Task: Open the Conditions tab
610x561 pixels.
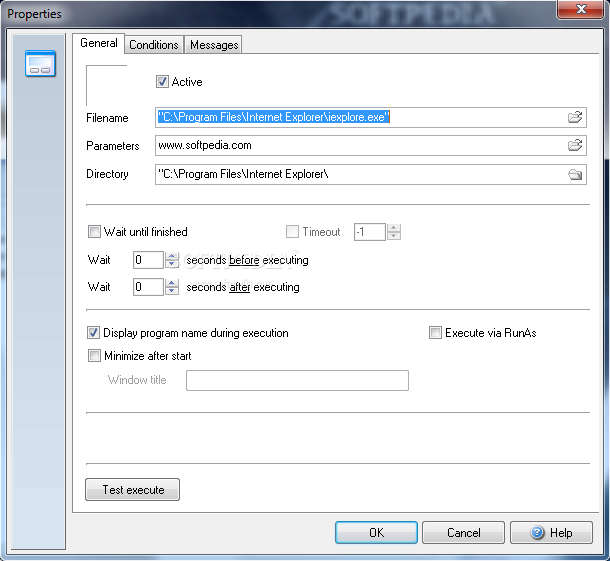Action: tap(154, 45)
